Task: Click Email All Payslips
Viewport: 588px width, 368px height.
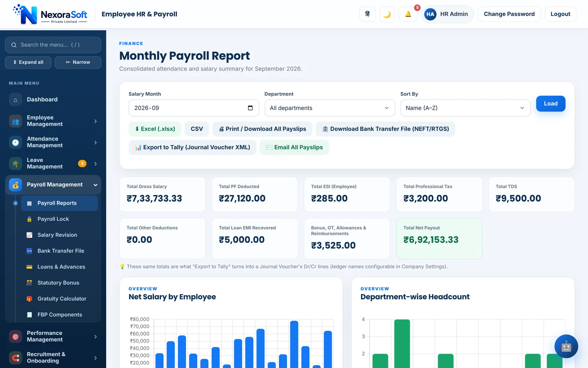Action: [294, 147]
